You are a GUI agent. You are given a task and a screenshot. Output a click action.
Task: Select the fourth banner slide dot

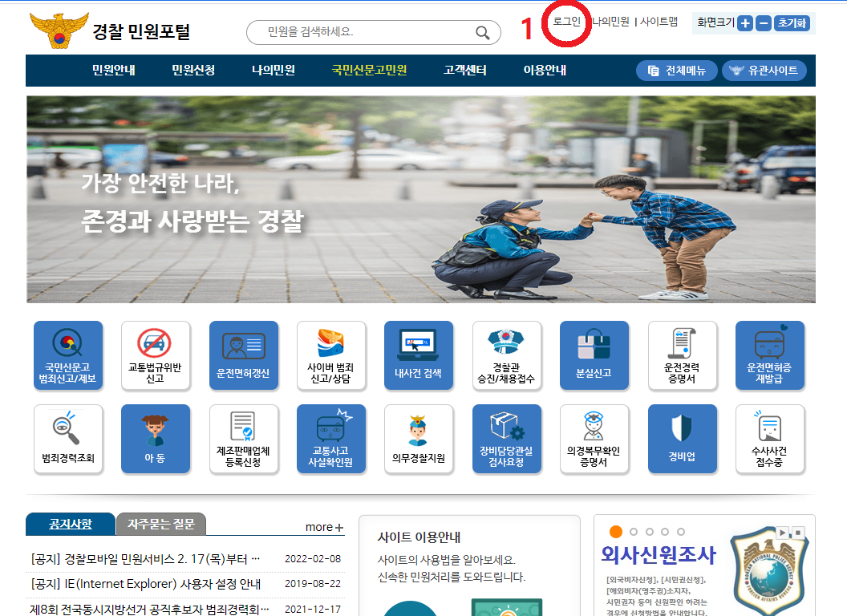[x=665, y=532]
